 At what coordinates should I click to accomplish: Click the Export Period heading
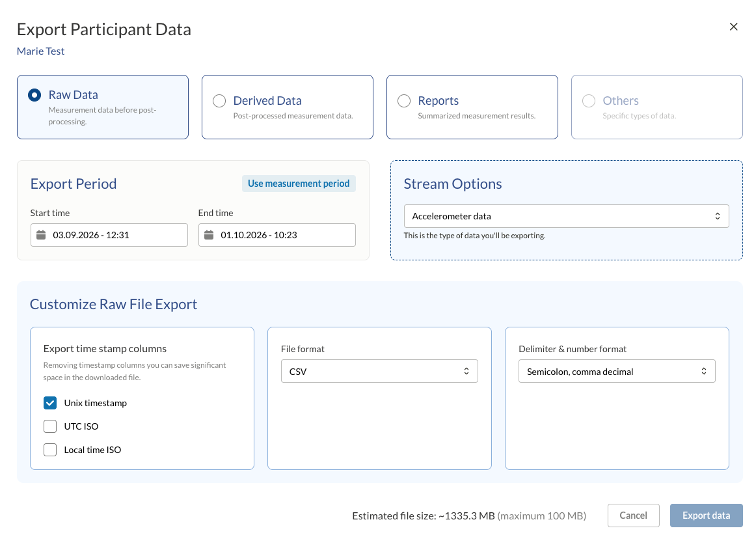click(x=74, y=184)
